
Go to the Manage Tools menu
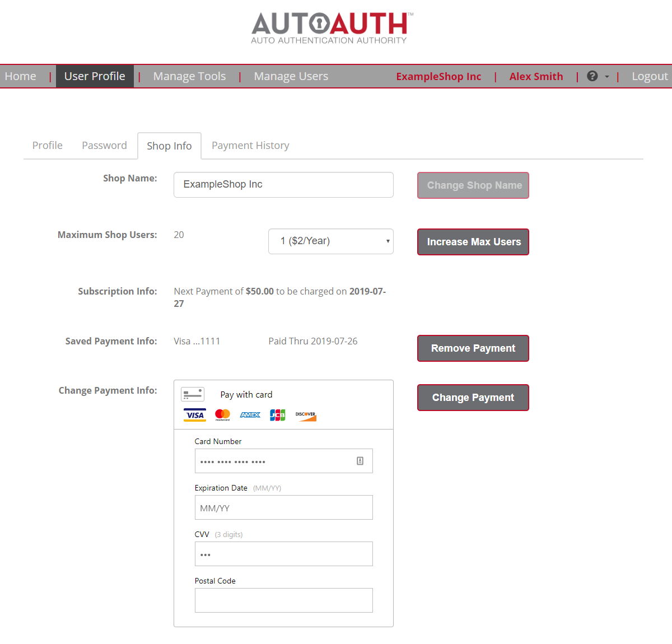189,76
